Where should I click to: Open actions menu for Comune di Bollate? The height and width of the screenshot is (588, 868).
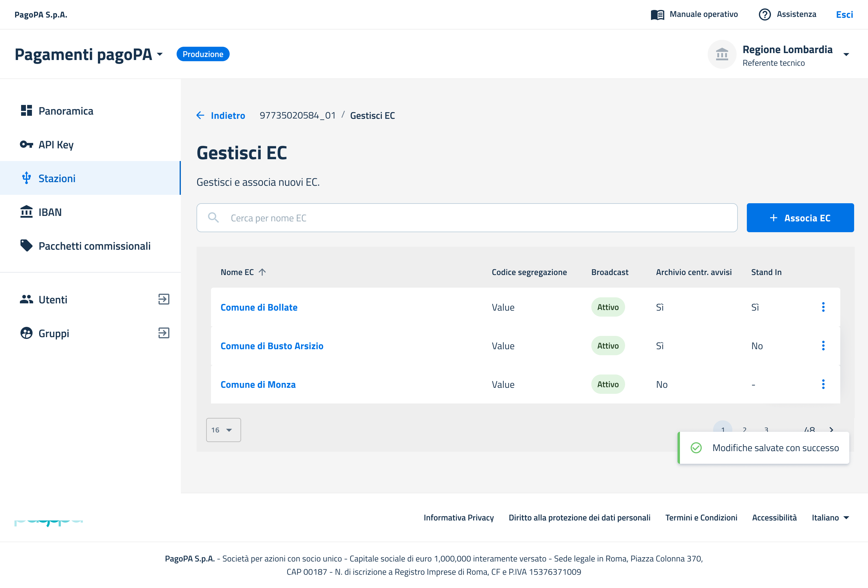[x=823, y=307]
